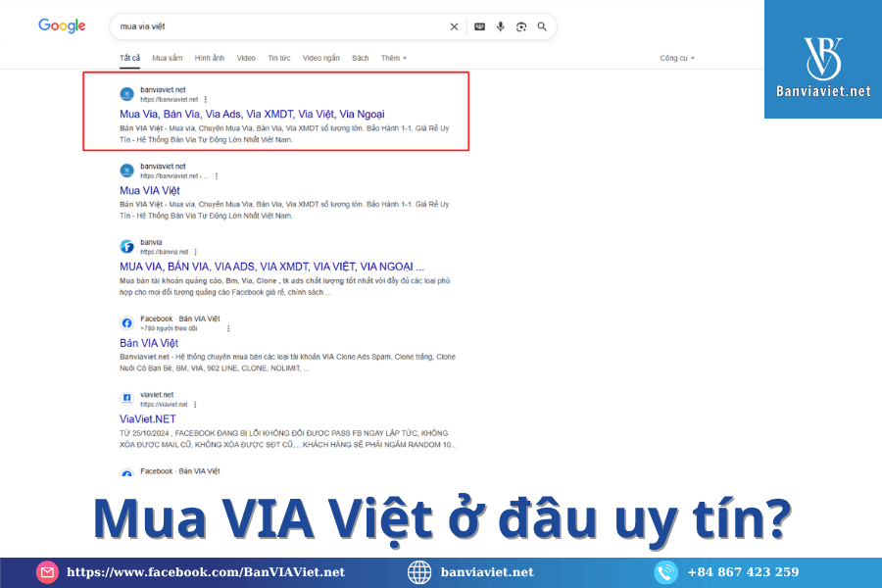This screenshot has height=588, width=882.
Task: Switch to the 'Hình ảnh' tab
Action: pyautogui.click(x=210, y=58)
